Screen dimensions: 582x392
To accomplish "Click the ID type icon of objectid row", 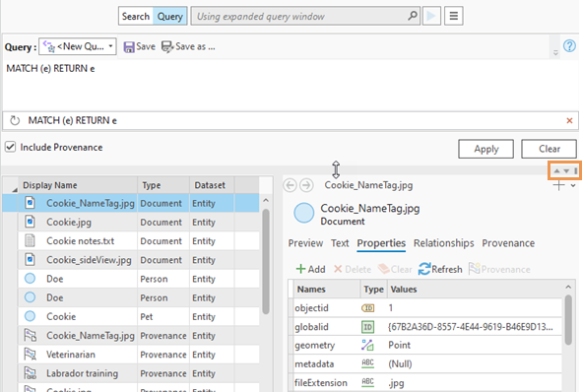I will pos(368,308).
